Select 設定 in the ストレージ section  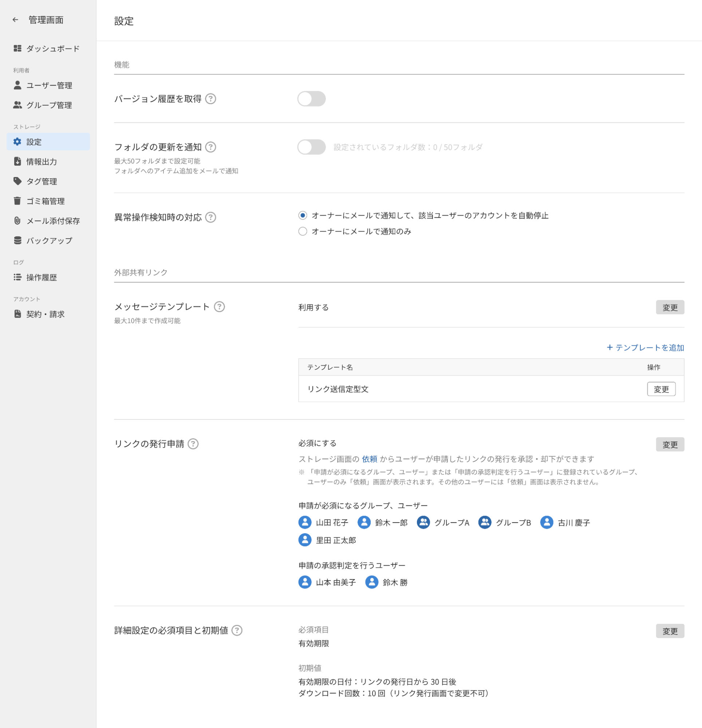click(x=48, y=142)
